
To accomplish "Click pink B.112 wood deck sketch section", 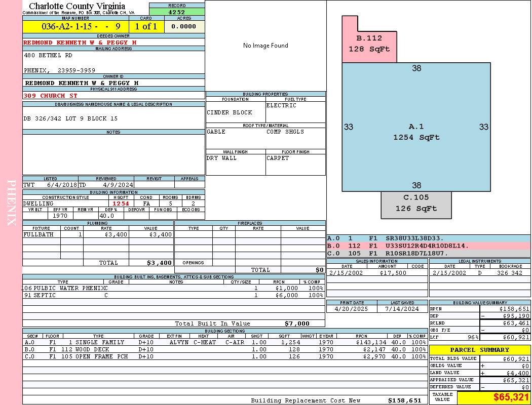I will [x=369, y=44].
